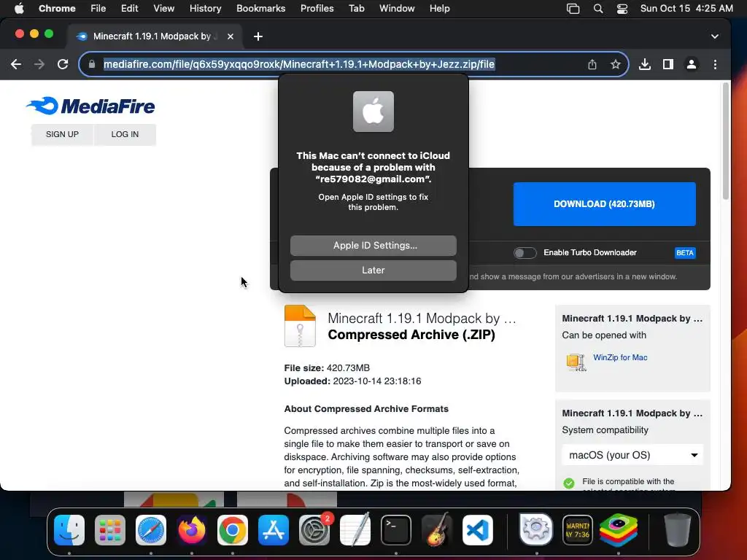Select the Minecraft 1.19.1 Modpack tab
747x560 pixels.
(155, 36)
